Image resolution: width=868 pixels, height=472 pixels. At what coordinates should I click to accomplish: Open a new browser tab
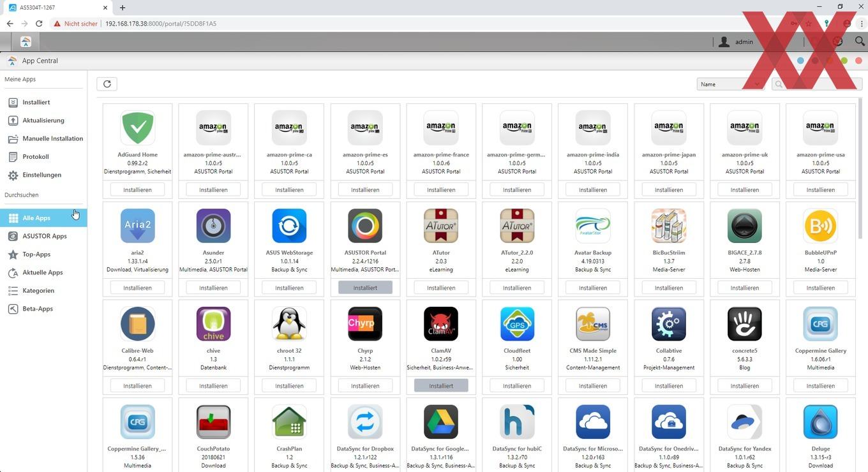point(122,8)
